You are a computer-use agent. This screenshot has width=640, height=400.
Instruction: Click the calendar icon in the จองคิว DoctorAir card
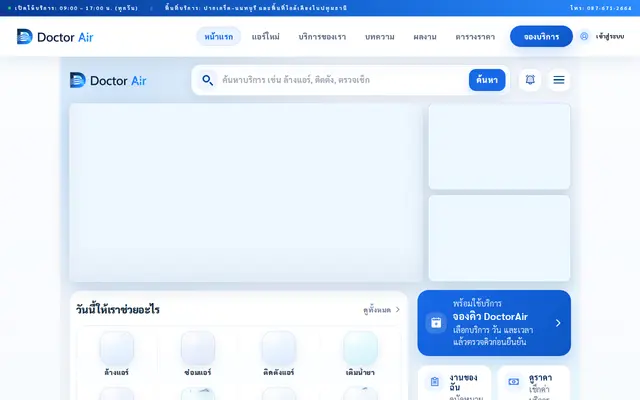pyautogui.click(x=436, y=323)
